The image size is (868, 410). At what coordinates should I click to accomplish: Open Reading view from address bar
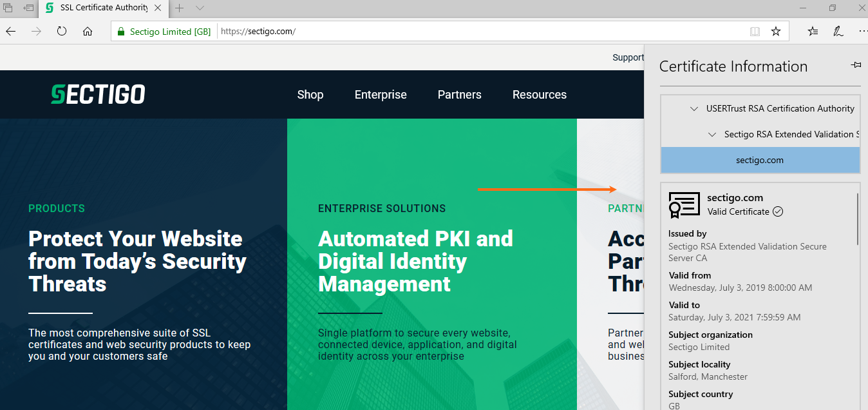[x=755, y=31]
